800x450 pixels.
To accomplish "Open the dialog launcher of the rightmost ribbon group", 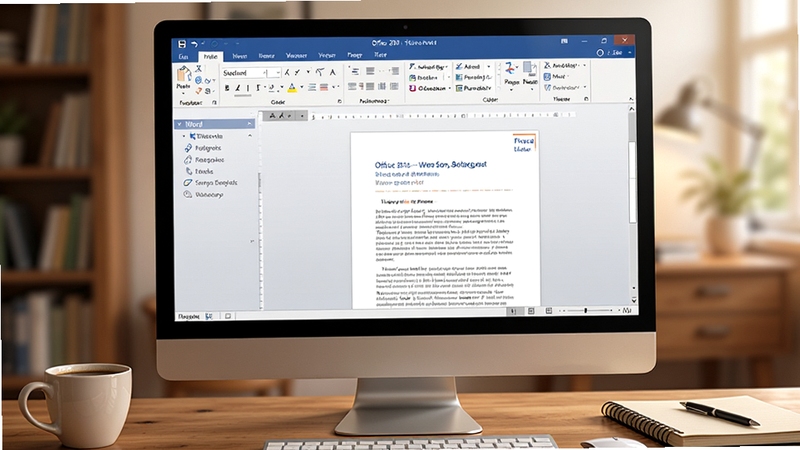I will click(586, 98).
